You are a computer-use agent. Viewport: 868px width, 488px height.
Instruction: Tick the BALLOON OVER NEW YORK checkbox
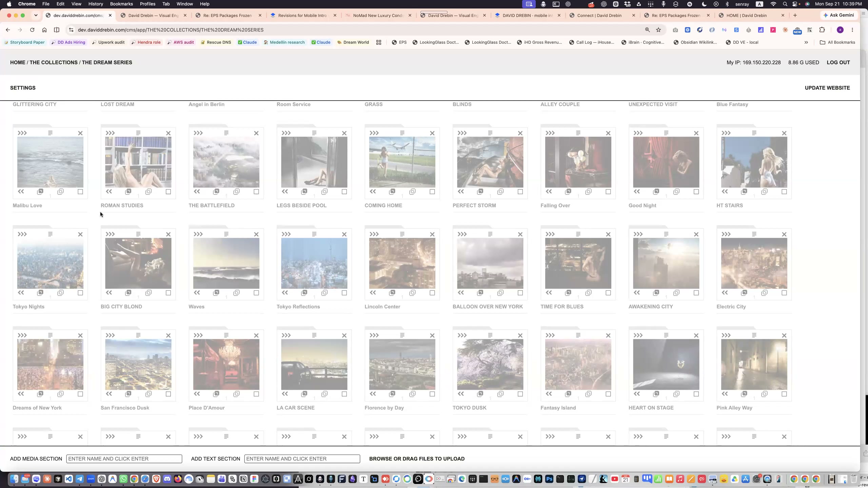(x=520, y=292)
